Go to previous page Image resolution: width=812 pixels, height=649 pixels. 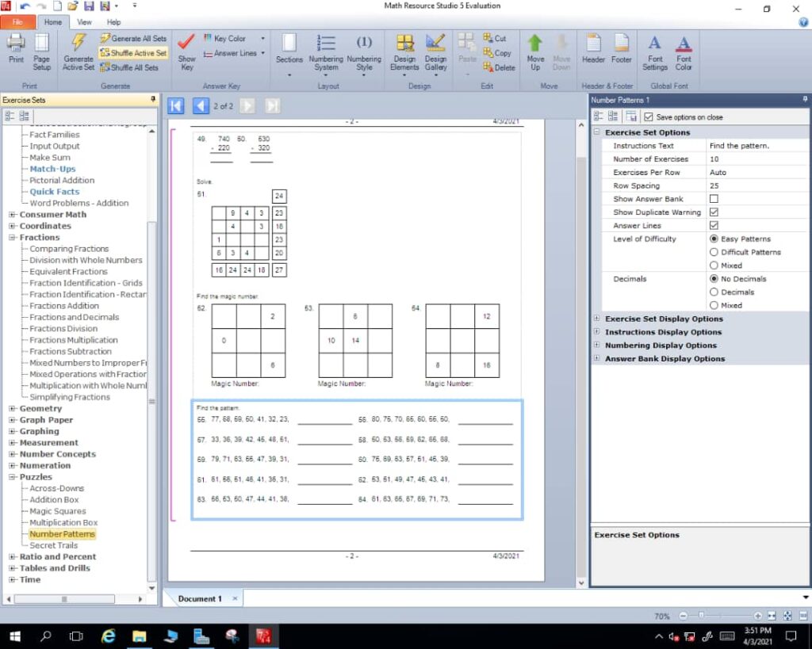pyautogui.click(x=201, y=106)
